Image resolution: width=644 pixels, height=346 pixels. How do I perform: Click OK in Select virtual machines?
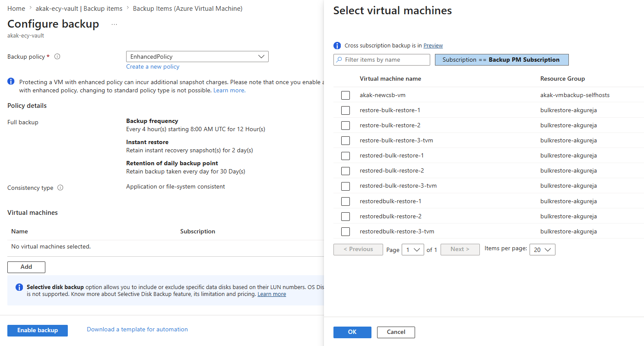click(352, 332)
